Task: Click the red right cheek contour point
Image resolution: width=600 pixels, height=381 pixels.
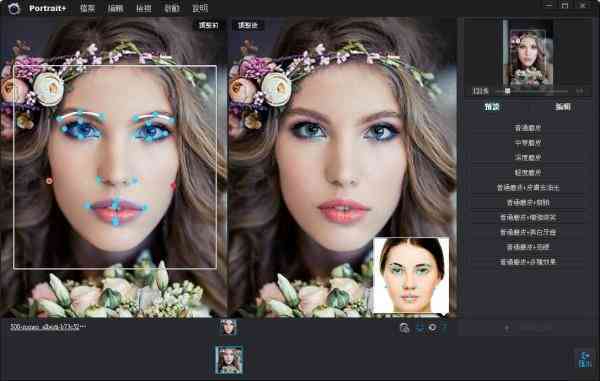Action: [173, 186]
